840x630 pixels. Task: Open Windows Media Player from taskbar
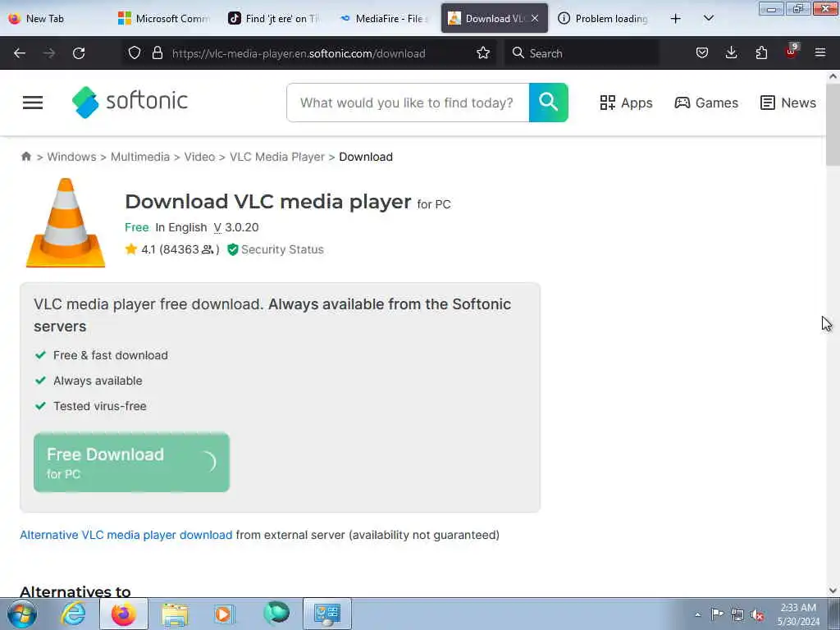click(223, 614)
